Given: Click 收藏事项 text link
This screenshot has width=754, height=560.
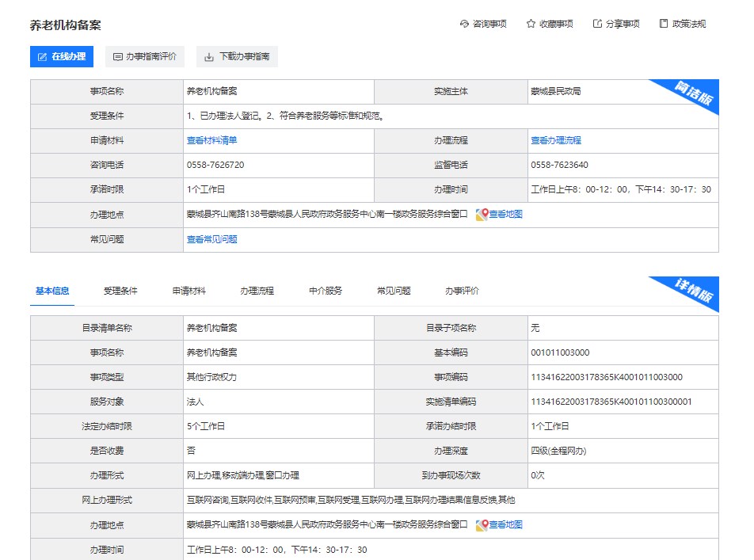Looking at the screenshot, I should coord(556,24).
